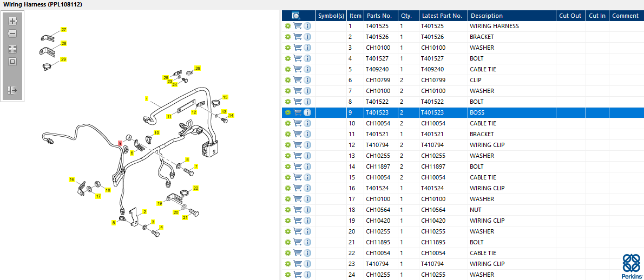Screen dimensions: 644x280
Task: Click part number CH10420 in Parts No. column
Action: (377, 221)
